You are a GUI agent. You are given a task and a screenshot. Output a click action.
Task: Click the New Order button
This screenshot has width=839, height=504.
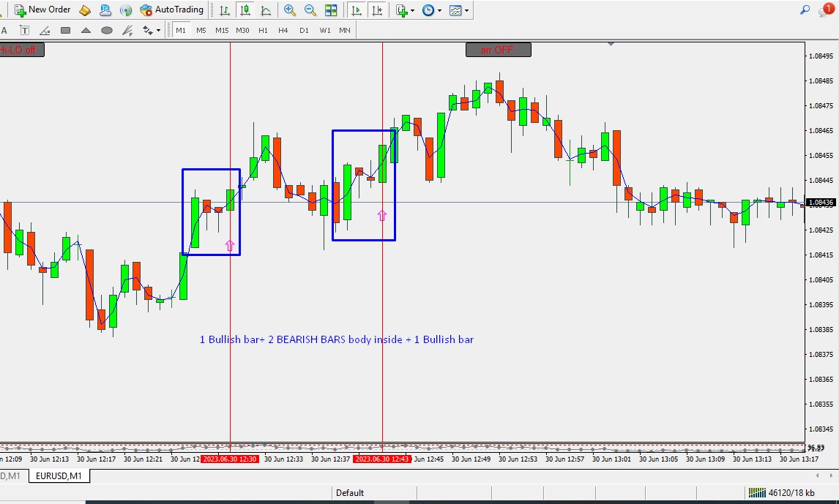click(x=42, y=10)
